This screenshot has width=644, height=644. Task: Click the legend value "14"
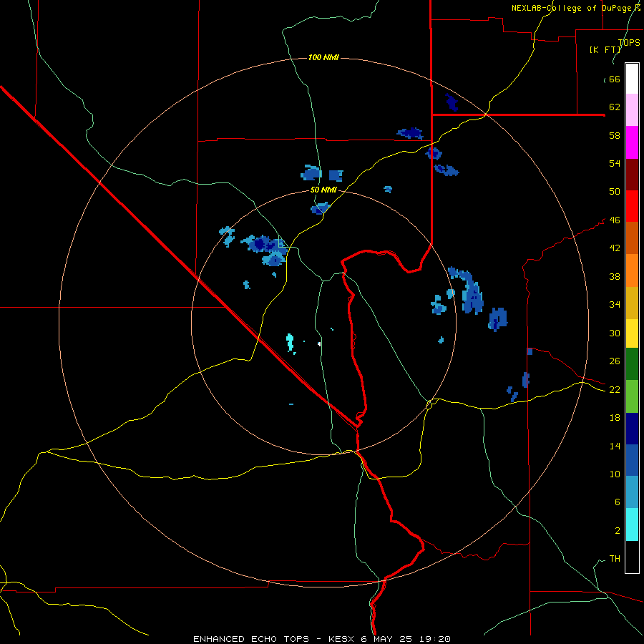(615, 446)
